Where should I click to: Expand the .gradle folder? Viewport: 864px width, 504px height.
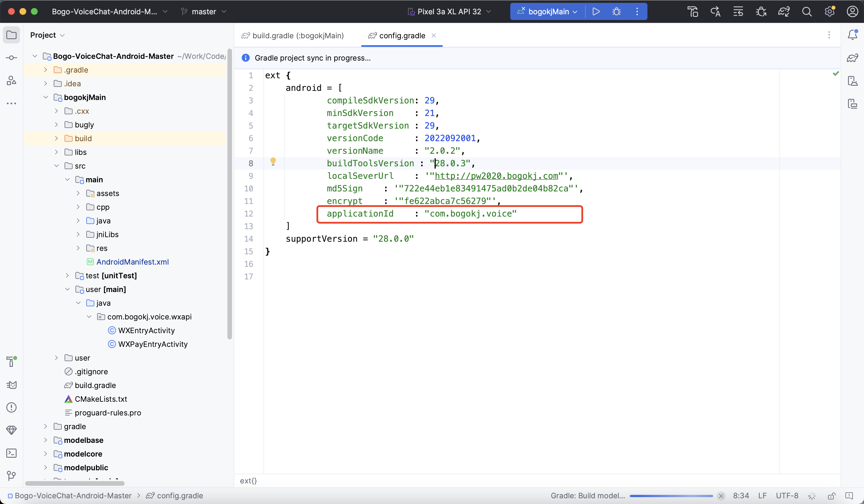coord(46,70)
